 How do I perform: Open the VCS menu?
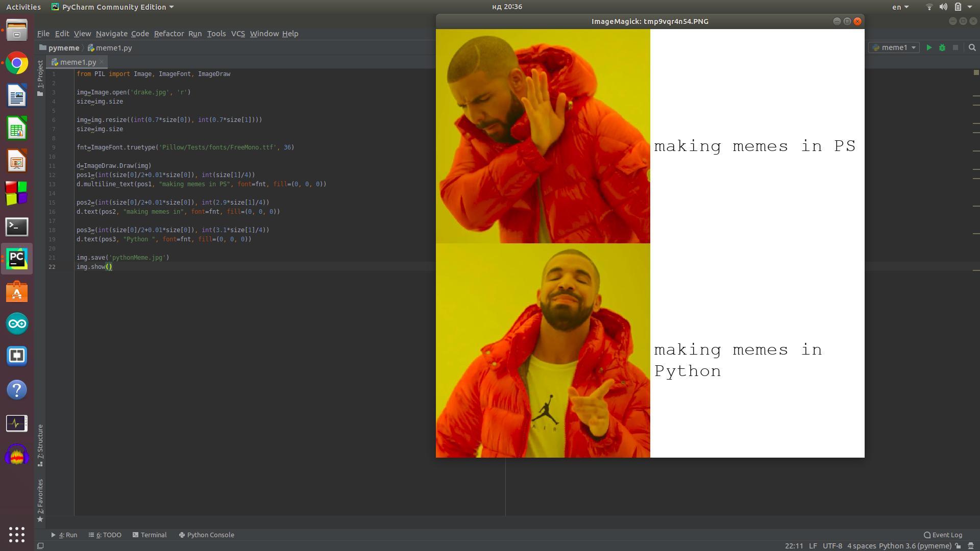click(x=238, y=34)
